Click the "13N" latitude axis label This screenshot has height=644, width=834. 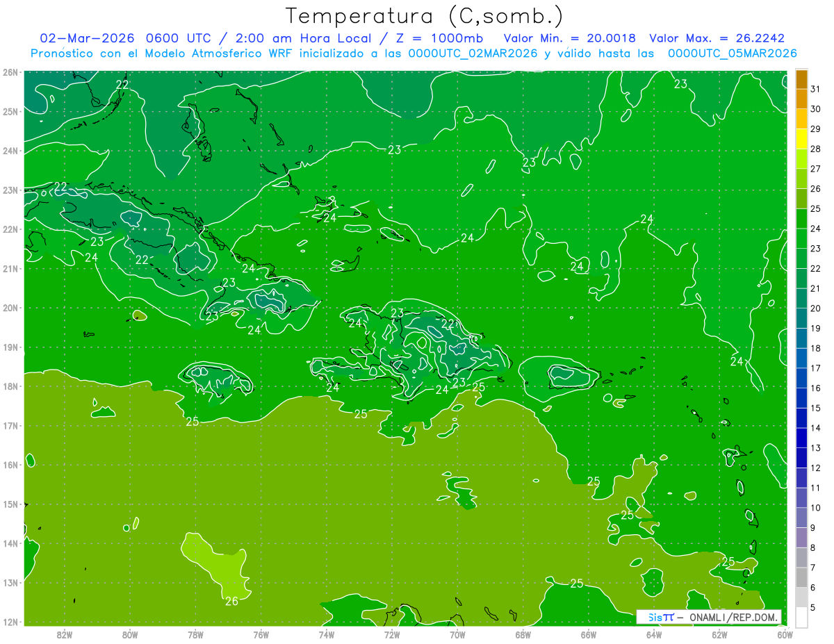click(10, 582)
